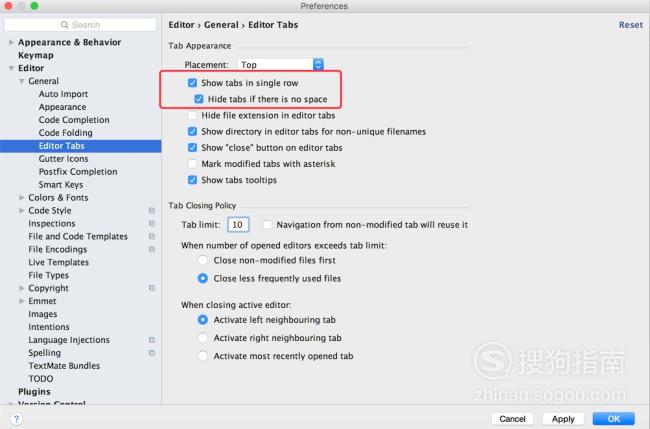Click project-level icon beside Copyright

click(152, 288)
